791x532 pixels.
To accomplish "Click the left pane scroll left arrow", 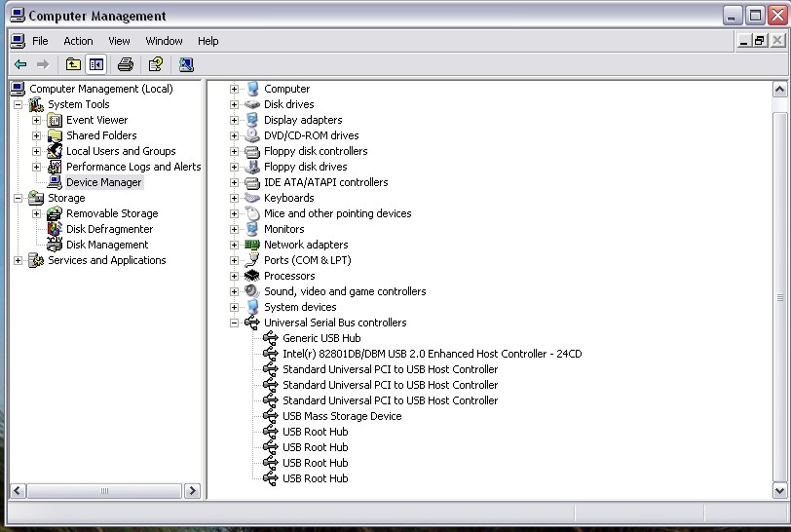I will [18, 491].
